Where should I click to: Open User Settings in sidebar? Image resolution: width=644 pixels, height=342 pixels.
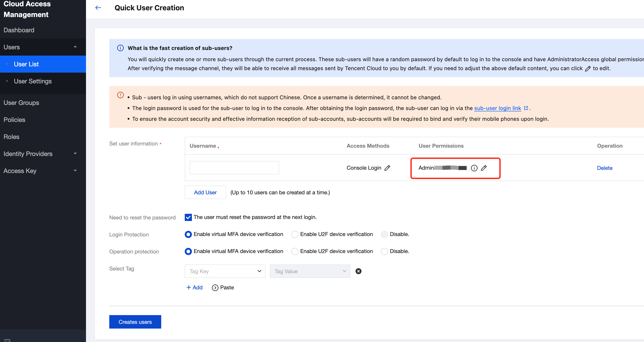coord(32,81)
